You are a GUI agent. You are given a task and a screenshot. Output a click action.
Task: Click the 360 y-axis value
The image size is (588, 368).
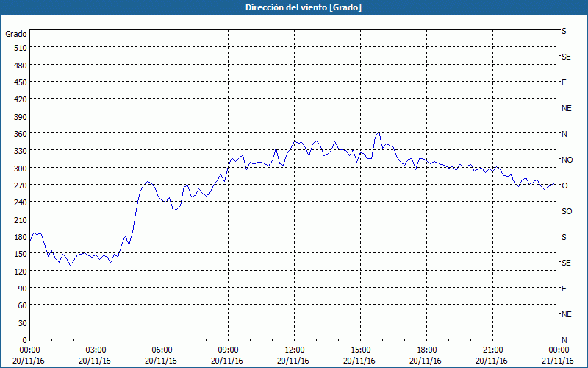coord(21,134)
